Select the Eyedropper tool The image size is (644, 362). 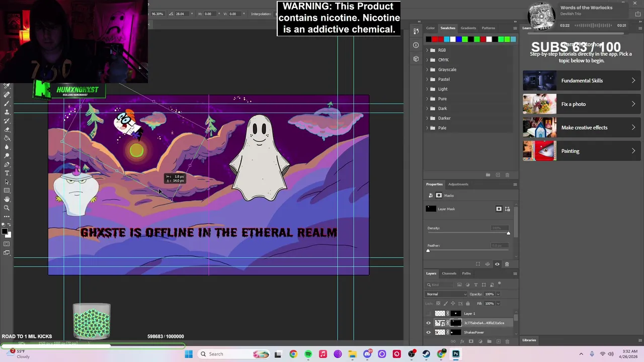pos(7,86)
